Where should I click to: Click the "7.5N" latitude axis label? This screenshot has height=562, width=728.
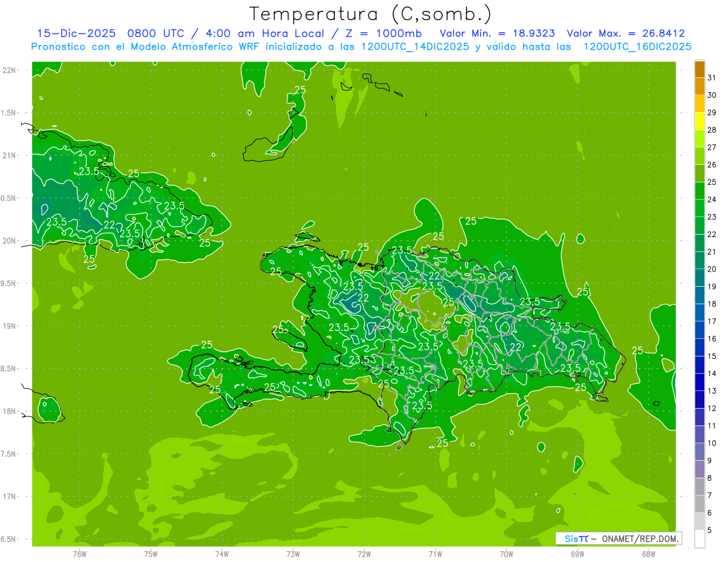tap(9, 454)
